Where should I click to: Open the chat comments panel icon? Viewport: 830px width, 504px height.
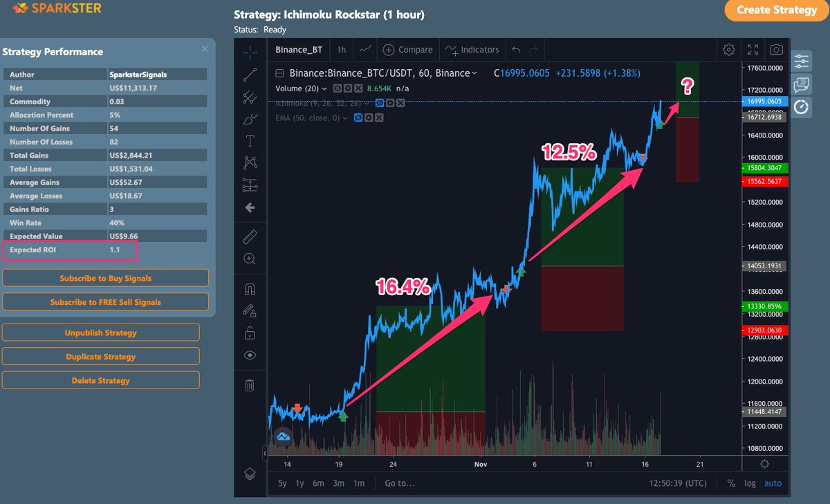pyautogui.click(x=802, y=84)
